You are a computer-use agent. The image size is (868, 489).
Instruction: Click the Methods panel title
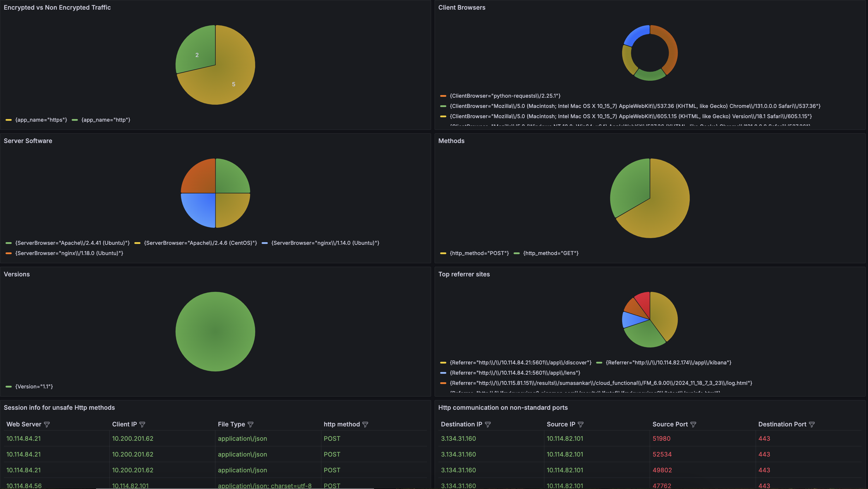tap(451, 141)
